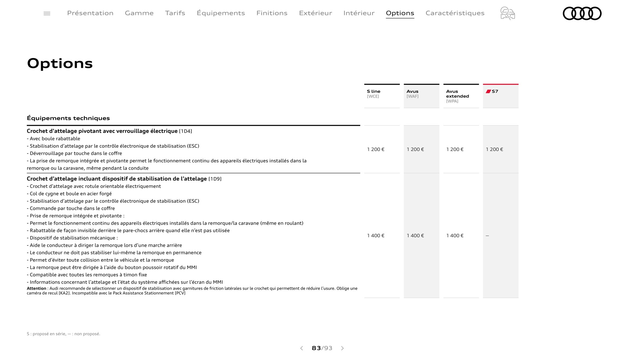This screenshot has height=362, width=644.
Task: Click the Crochet d'attelage [1D9] stabilisation title
Action: (x=124, y=179)
